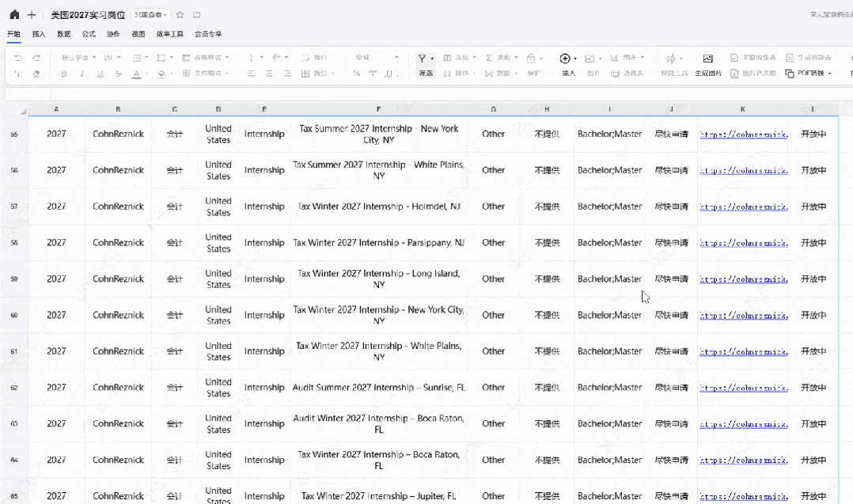853x504 pixels.
Task: Open the 会员专享 tab
Action: [x=208, y=34]
